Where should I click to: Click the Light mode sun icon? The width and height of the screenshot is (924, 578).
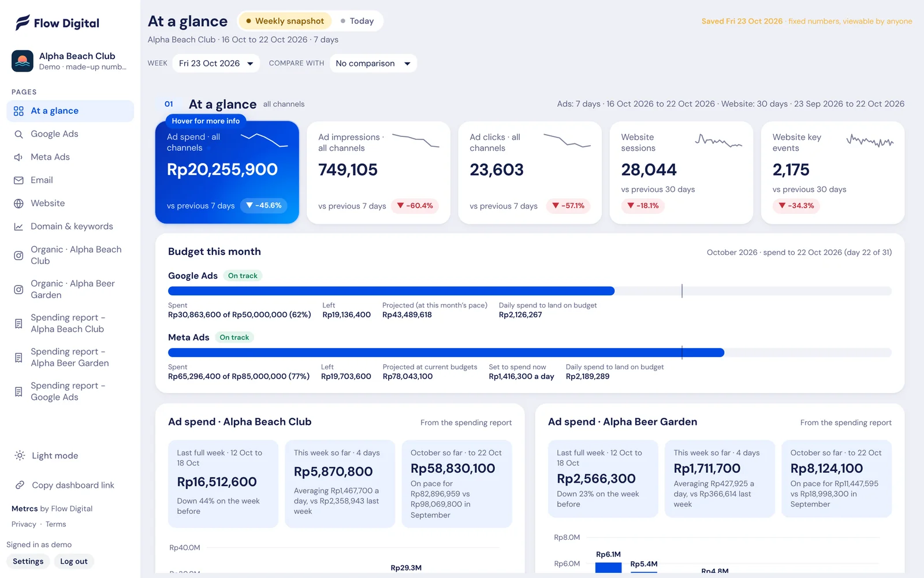coord(20,455)
